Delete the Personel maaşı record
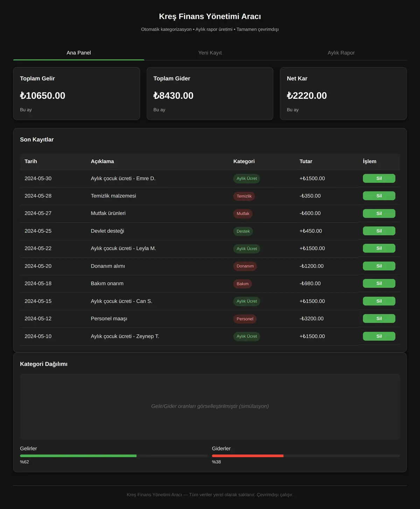Image resolution: width=420 pixels, height=509 pixels. click(x=379, y=319)
